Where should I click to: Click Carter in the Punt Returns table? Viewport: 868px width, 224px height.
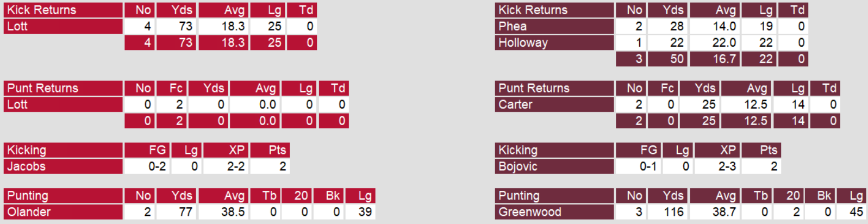pyautogui.click(x=515, y=104)
